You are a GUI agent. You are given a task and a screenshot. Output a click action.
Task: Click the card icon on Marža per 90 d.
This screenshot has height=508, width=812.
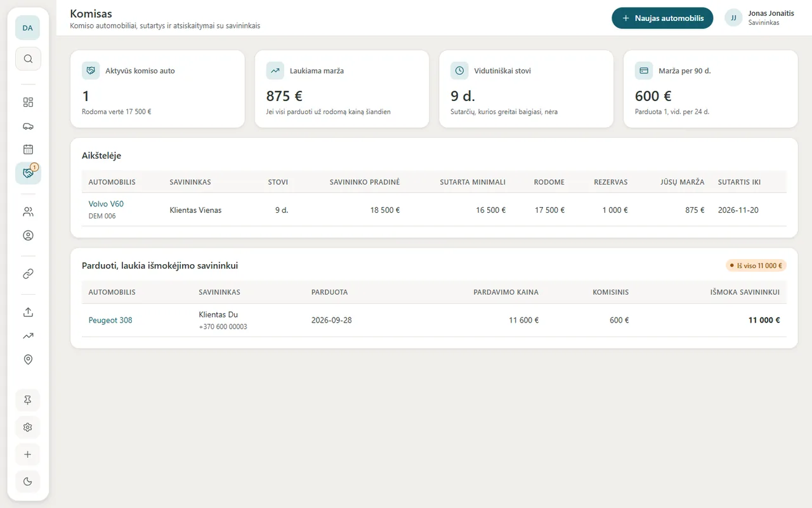(x=644, y=70)
